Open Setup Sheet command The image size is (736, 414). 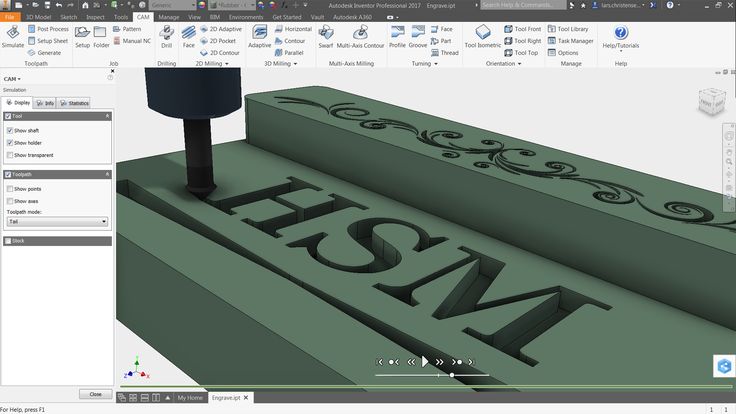point(48,41)
